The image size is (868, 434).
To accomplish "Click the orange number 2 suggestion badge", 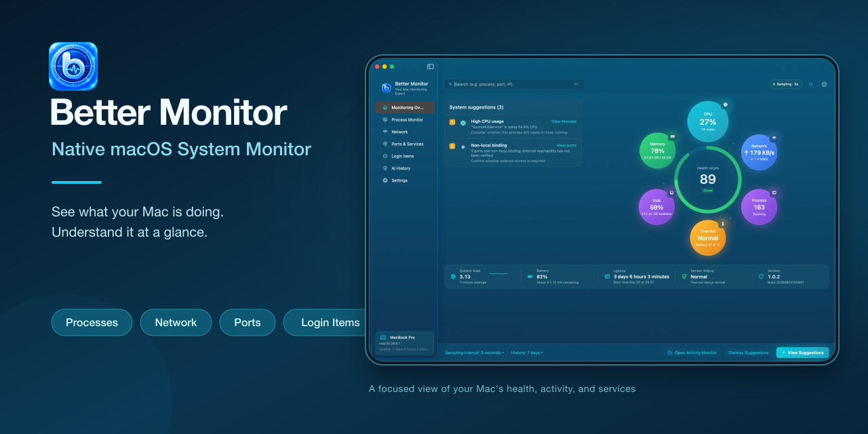I will [452, 146].
